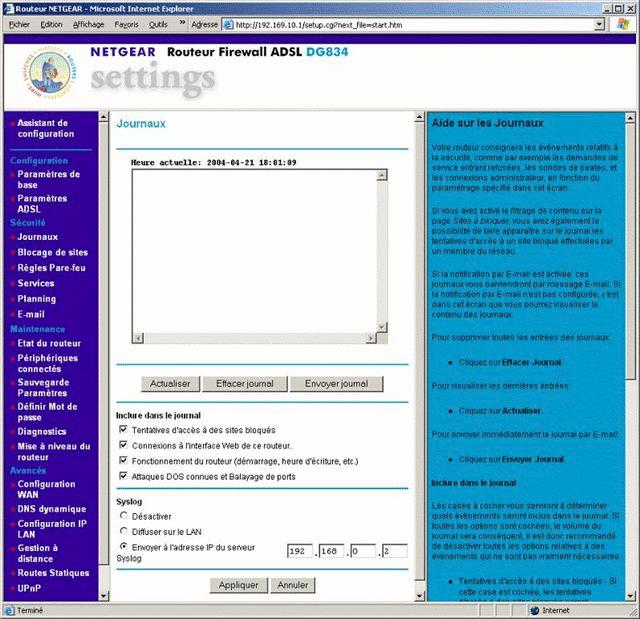Open the Favoris menu
Image resolution: width=640 pixels, height=619 pixels.
[x=126, y=24]
